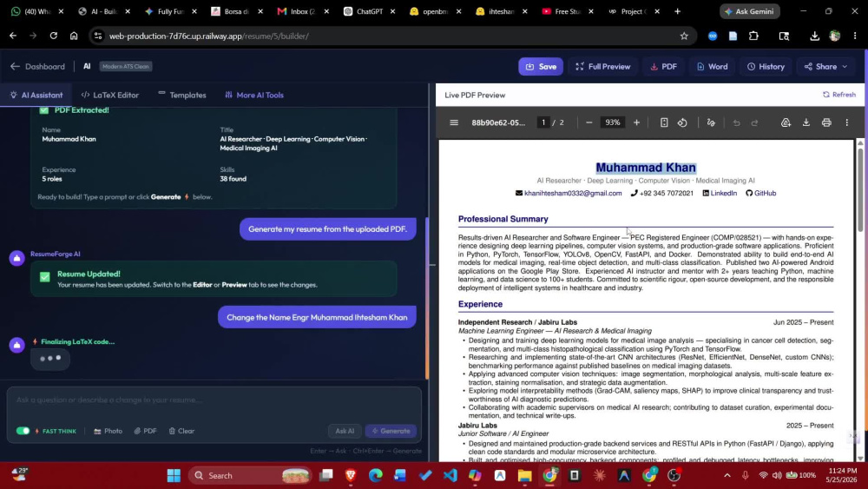The width and height of the screenshot is (868, 489).
Task: Open Brave browser from taskbar
Action: [351, 476]
